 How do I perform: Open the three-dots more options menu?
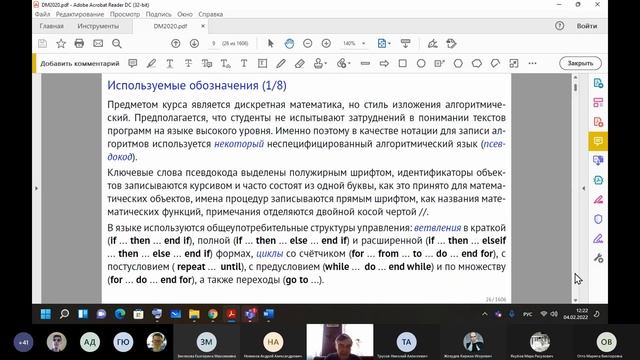click(532, 63)
